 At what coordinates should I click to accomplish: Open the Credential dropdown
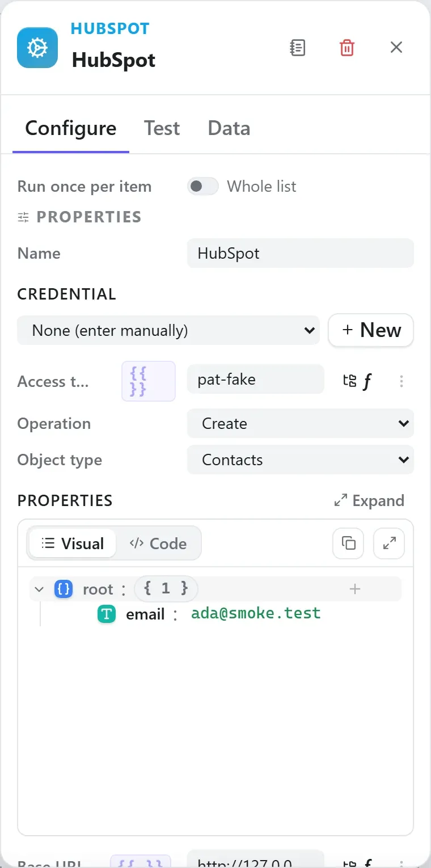tap(168, 330)
